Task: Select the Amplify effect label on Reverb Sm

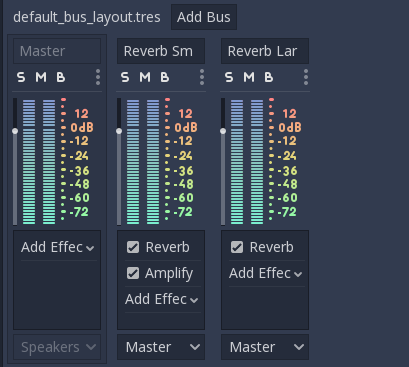Action: (x=169, y=274)
